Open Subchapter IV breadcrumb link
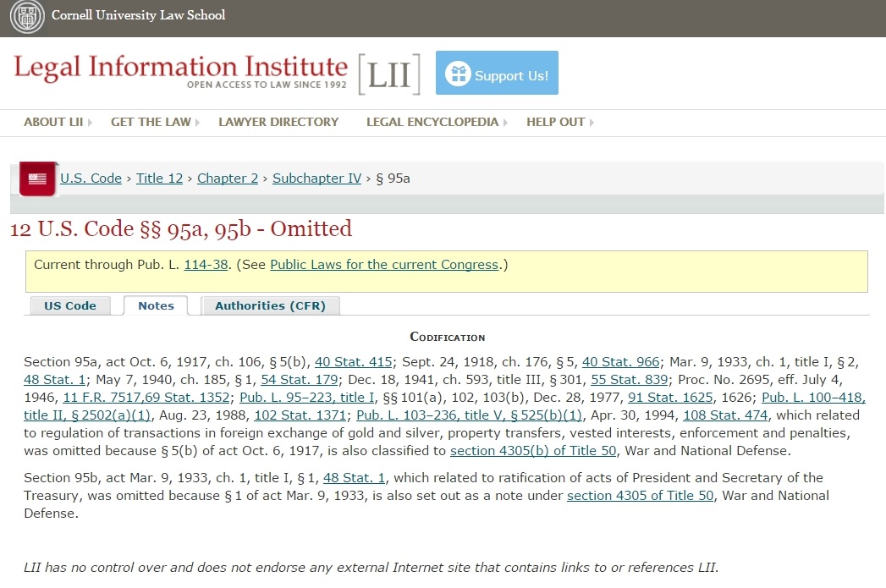 [316, 178]
